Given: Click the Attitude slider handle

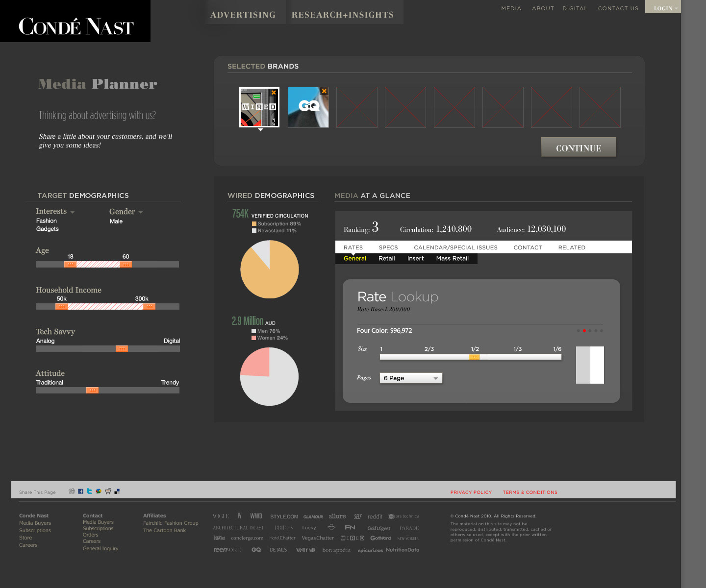Looking at the screenshot, I should (x=92, y=390).
